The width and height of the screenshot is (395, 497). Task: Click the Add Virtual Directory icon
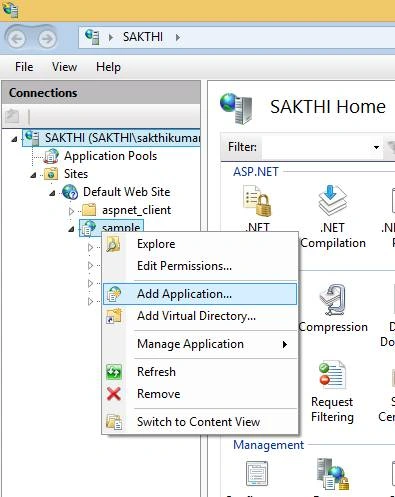pyautogui.click(x=114, y=316)
